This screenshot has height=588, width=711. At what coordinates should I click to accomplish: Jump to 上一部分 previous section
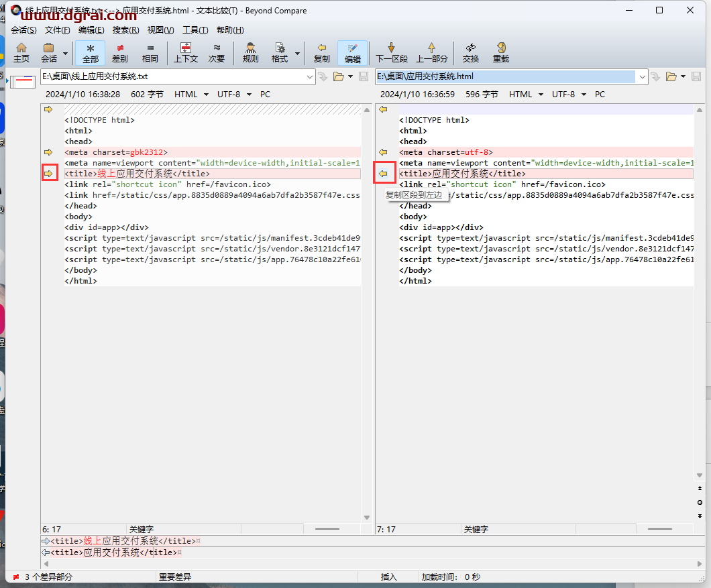coord(432,52)
